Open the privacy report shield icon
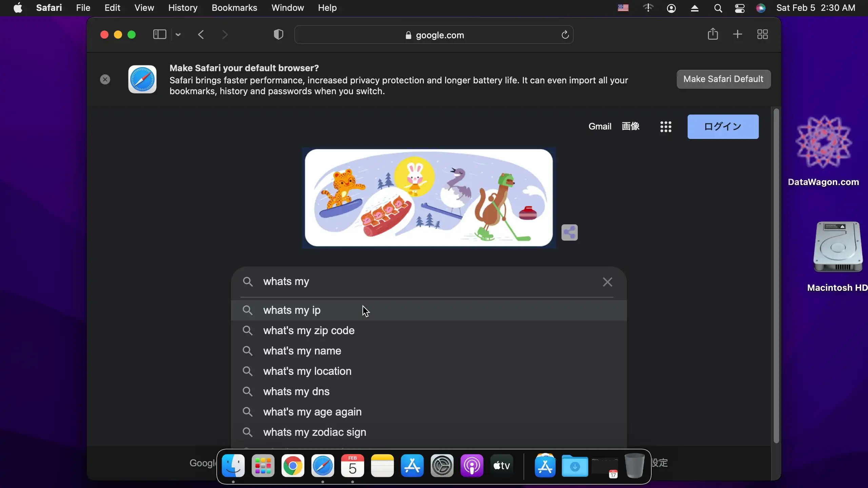This screenshot has height=488, width=868. tap(278, 35)
